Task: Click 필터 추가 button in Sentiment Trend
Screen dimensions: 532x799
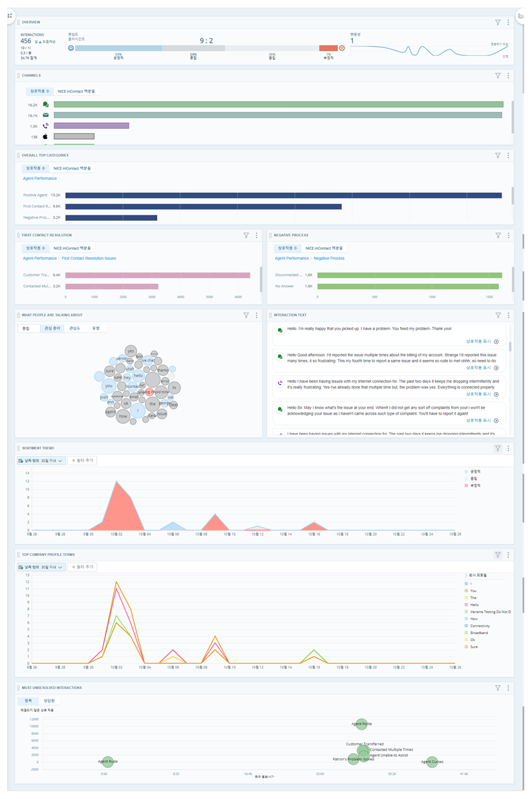Action: [x=82, y=461]
